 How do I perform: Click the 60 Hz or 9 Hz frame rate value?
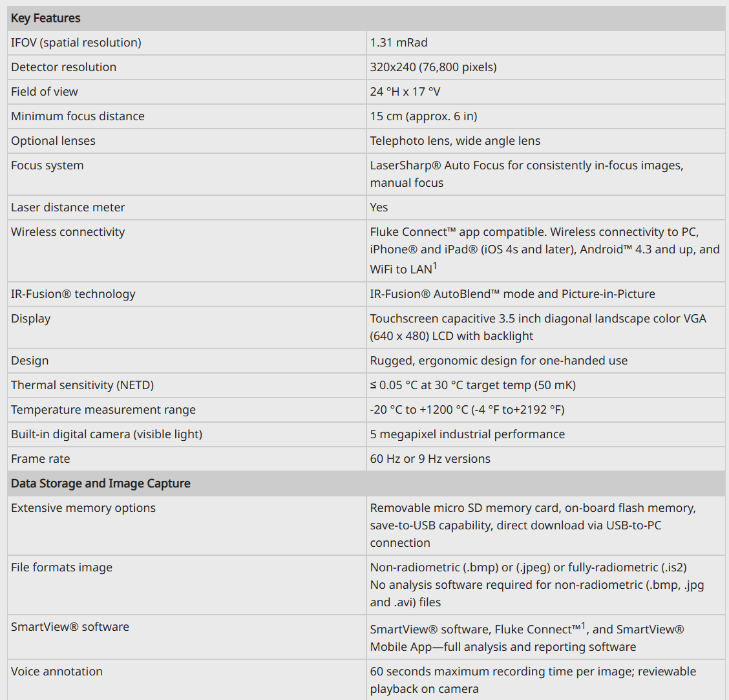(x=430, y=459)
